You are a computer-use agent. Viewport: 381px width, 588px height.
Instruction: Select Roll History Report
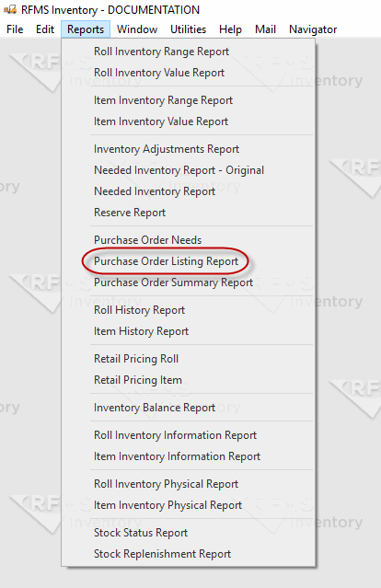click(x=139, y=310)
